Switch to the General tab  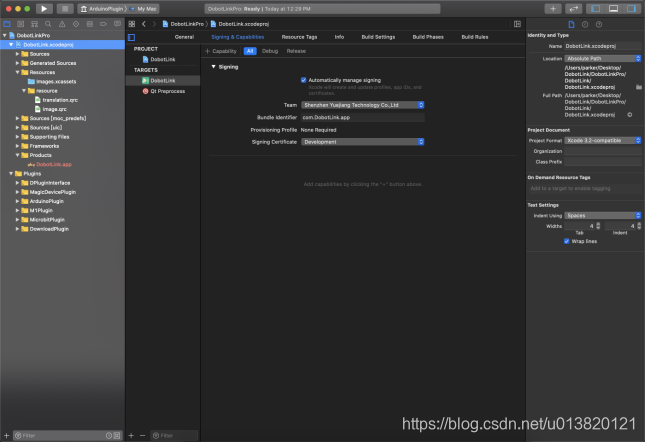click(184, 37)
